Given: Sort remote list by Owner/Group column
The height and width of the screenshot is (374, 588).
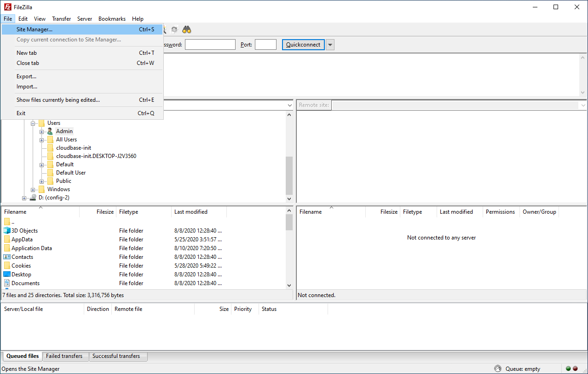Looking at the screenshot, I should coord(539,212).
